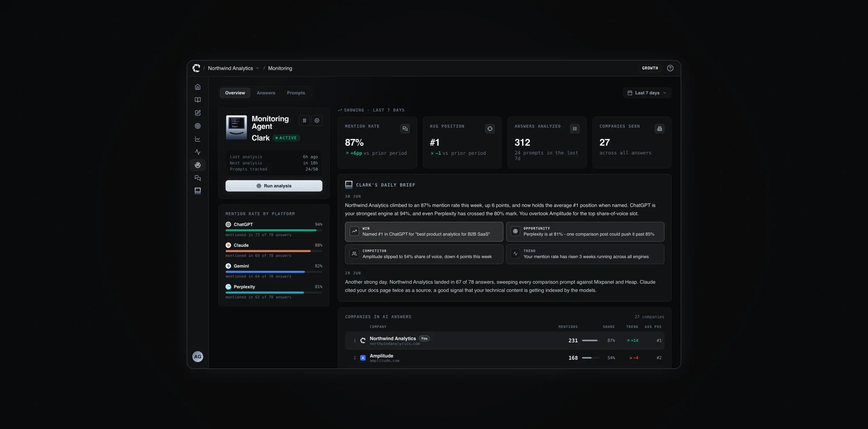Open the help question mark icon
This screenshot has height=429, width=868.
tap(670, 68)
